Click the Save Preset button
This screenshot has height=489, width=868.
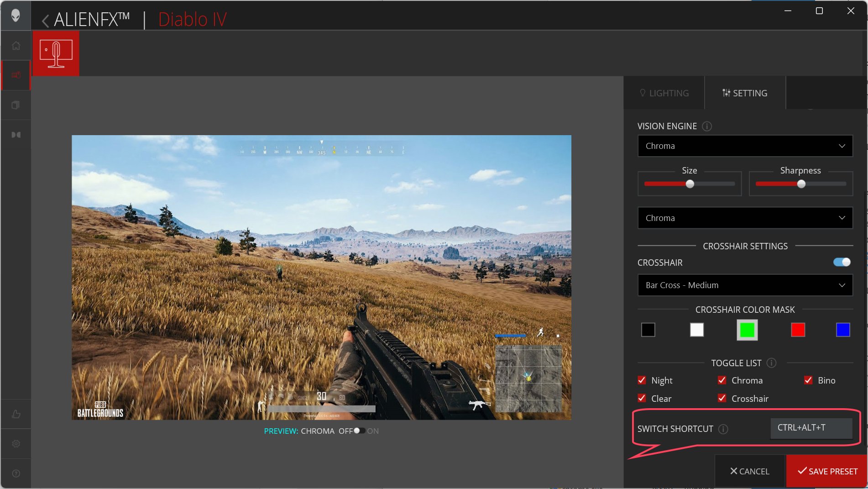[x=826, y=471]
